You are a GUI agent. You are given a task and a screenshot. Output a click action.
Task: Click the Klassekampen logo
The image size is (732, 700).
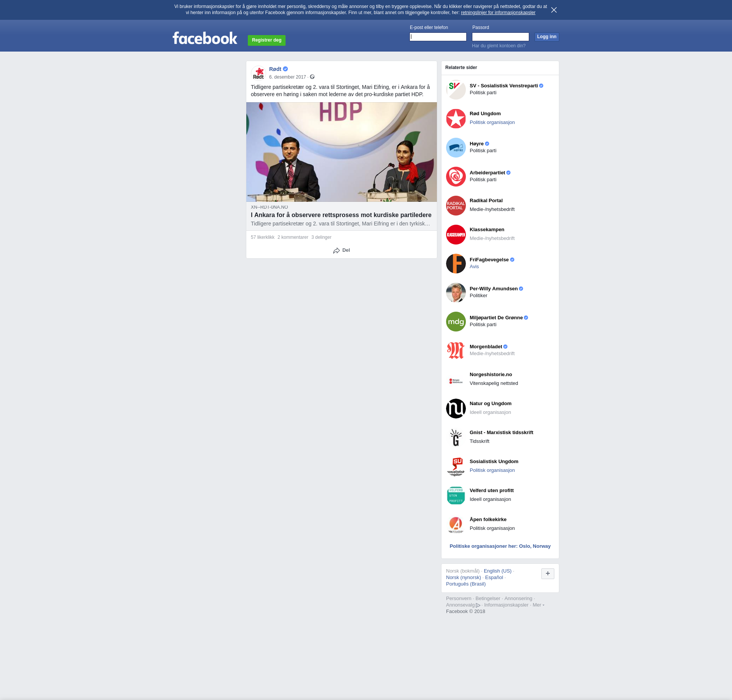click(456, 235)
